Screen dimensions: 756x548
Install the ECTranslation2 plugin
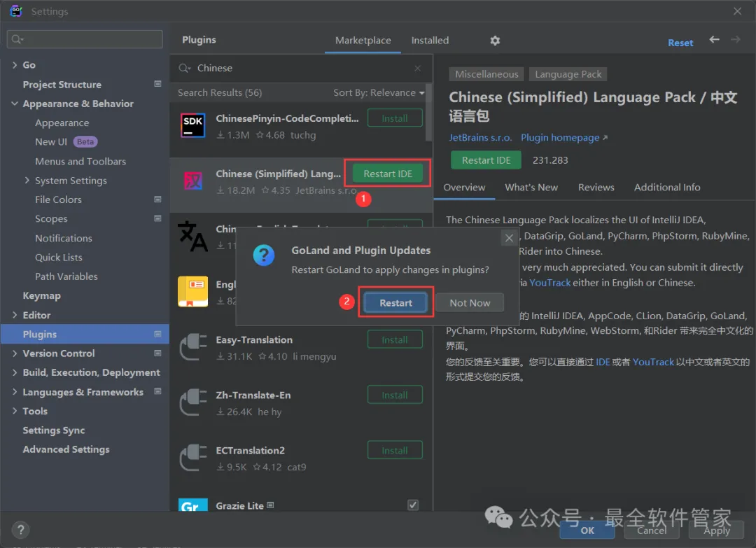[x=395, y=450]
